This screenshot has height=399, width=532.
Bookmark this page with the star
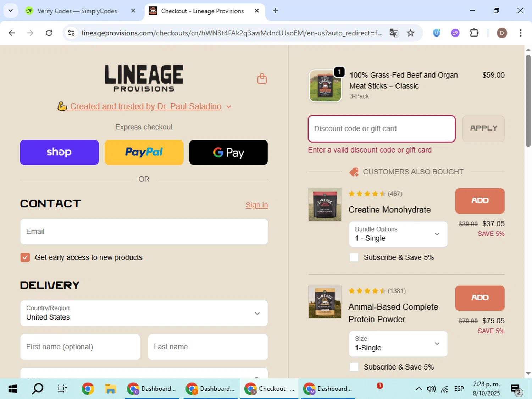410,33
